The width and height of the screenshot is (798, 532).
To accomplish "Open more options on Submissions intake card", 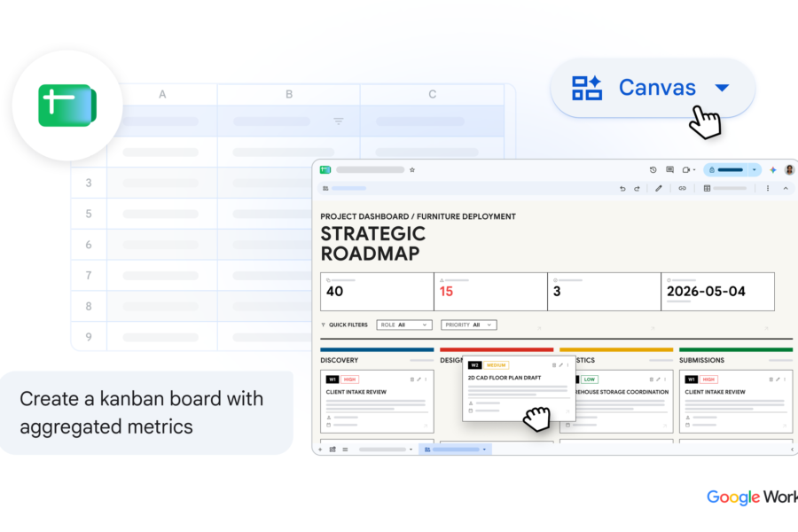I will (x=785, y=379).
